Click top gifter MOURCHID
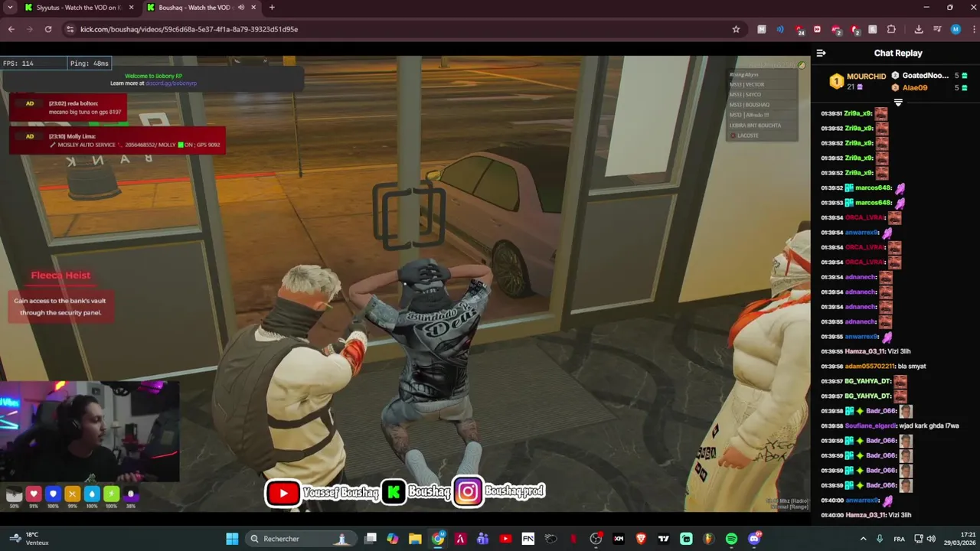This screenshot has width=980, height=551. (866, 77)
